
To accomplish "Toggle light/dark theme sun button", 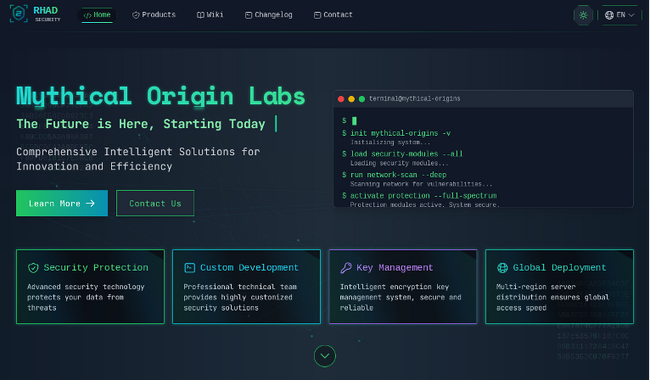I will (583, 15).
